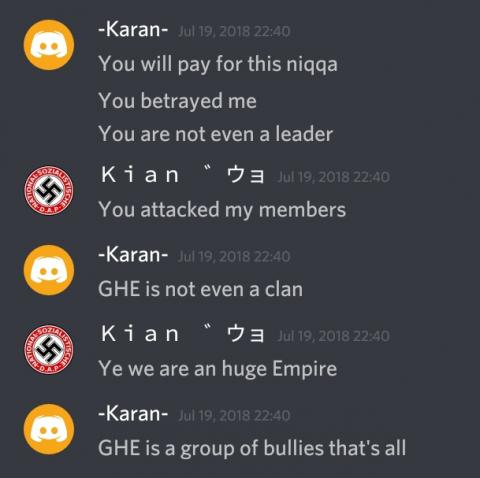480x478 pixels.
Task: Select the message "GHE is a group of bullies that's all"
Action: (252, 448)
